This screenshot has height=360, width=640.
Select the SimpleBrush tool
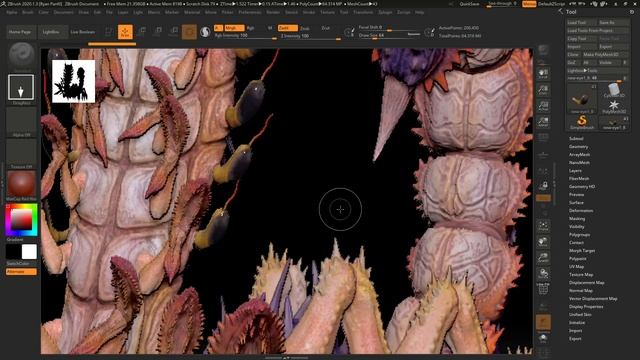pos(582,122)
